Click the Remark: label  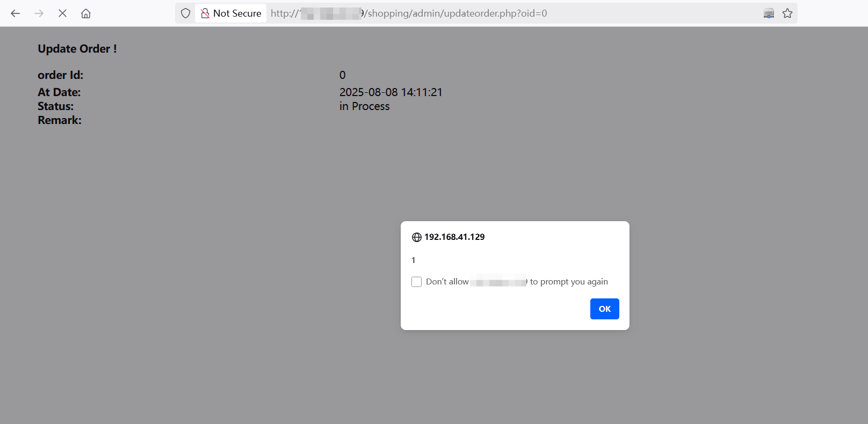pos(60,120)
